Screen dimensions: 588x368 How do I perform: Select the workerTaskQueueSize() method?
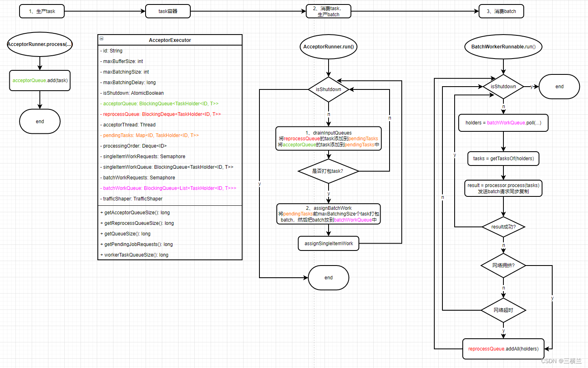pos(170,255)
